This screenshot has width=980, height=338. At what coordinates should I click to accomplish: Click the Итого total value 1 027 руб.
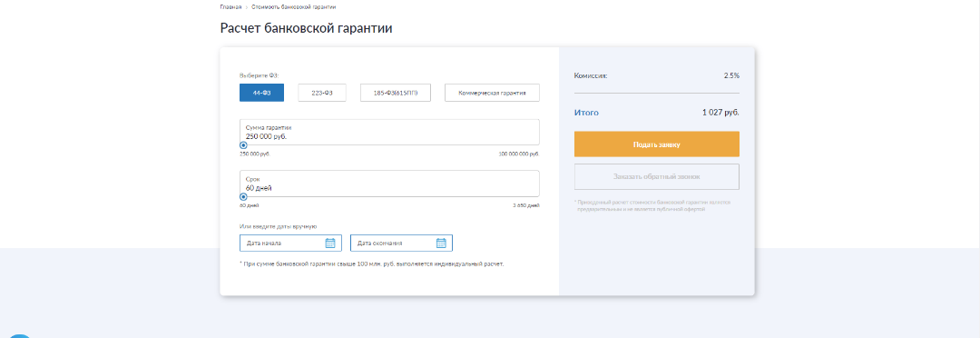tap(720, 113)
